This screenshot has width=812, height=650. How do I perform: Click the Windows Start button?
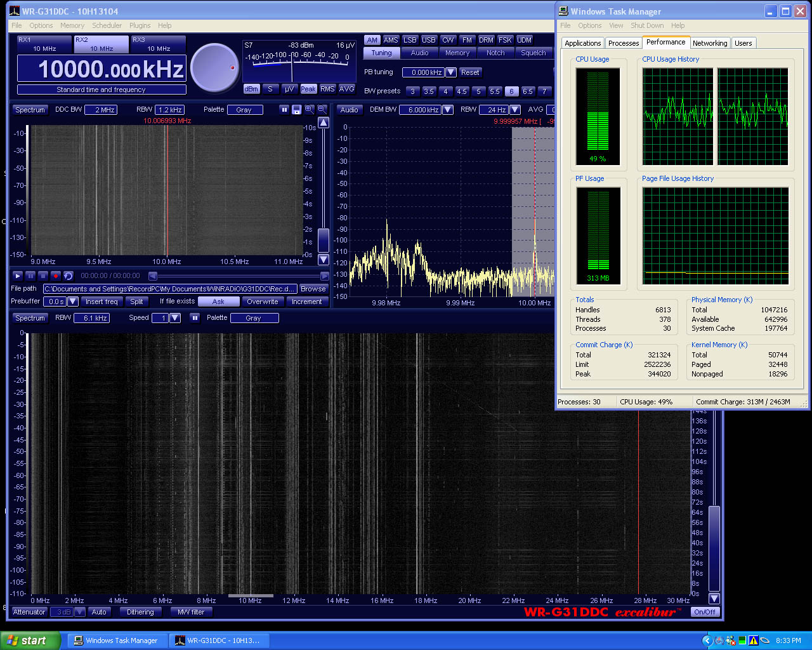click(30, 640)
